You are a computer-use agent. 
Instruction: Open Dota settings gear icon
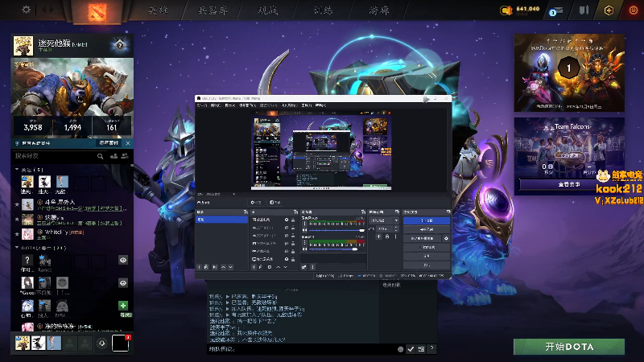click(x=27, y=10)
